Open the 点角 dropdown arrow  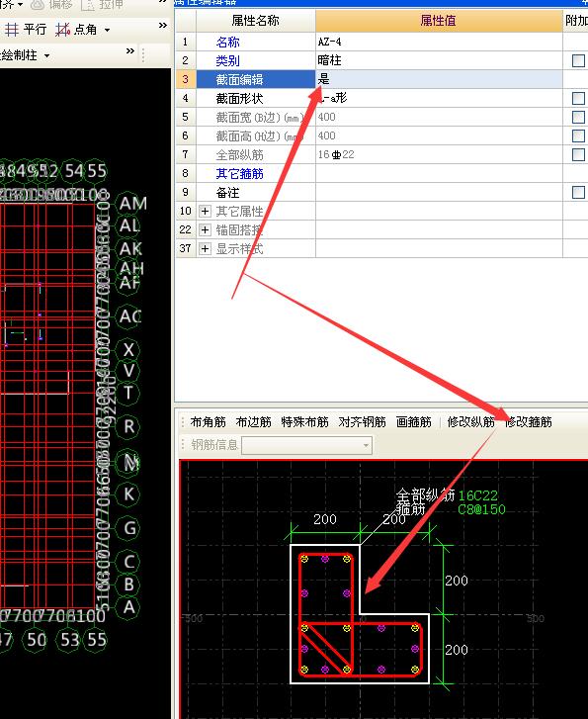[108, 31]
